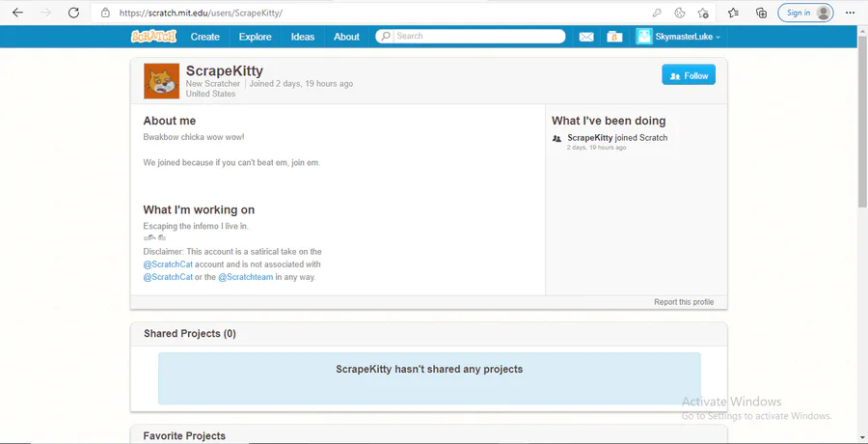Open My Stuff folder icon

pos(614,37)
